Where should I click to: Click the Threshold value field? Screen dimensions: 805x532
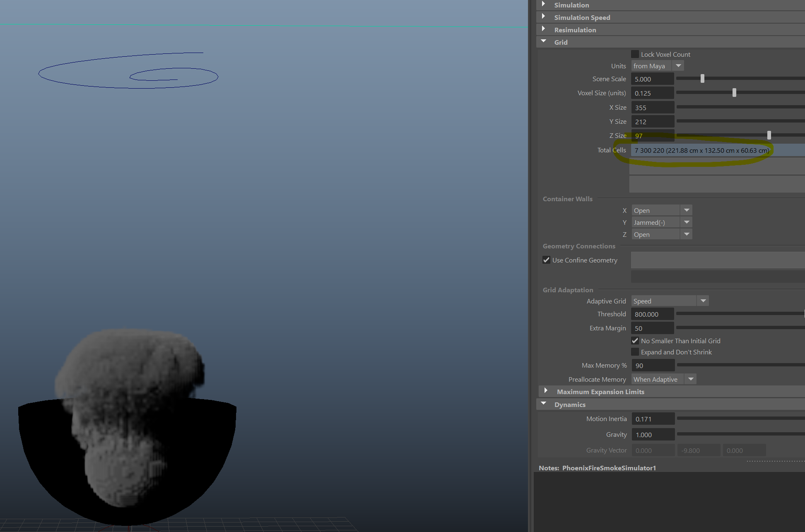click(653, 314)
